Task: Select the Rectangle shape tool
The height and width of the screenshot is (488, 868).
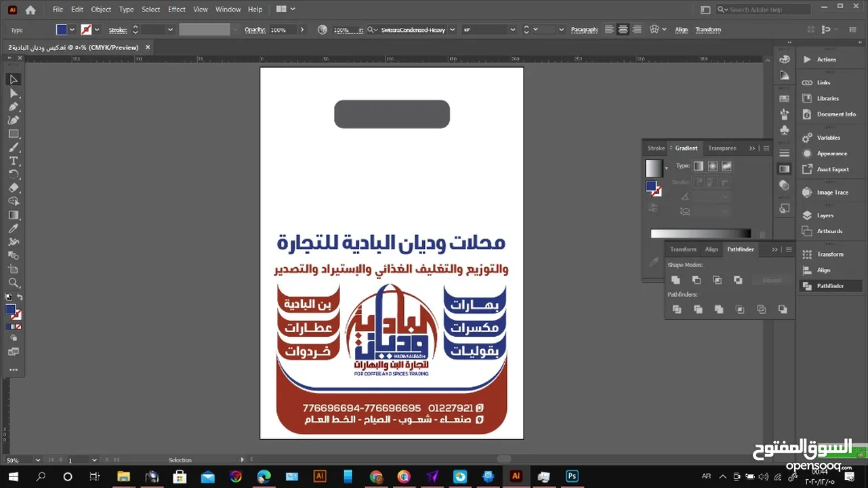Action: (14, 134)
